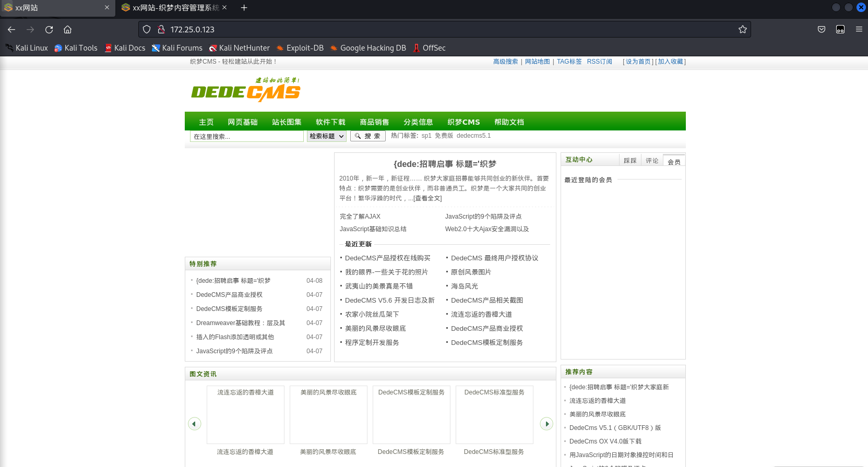Open 高级搜索 link at top
This screenshot has height=467, width=868.
505,62
